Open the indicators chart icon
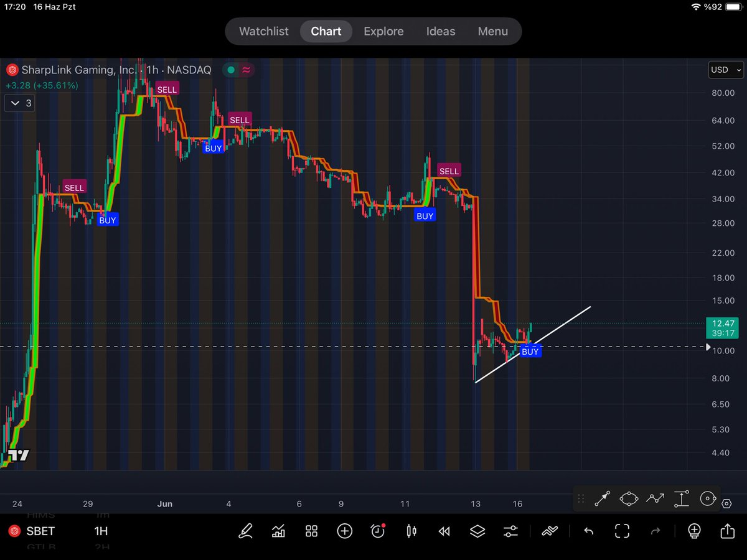Image resolution: width=747 pixels, height=560 pixels. point(278,531)
